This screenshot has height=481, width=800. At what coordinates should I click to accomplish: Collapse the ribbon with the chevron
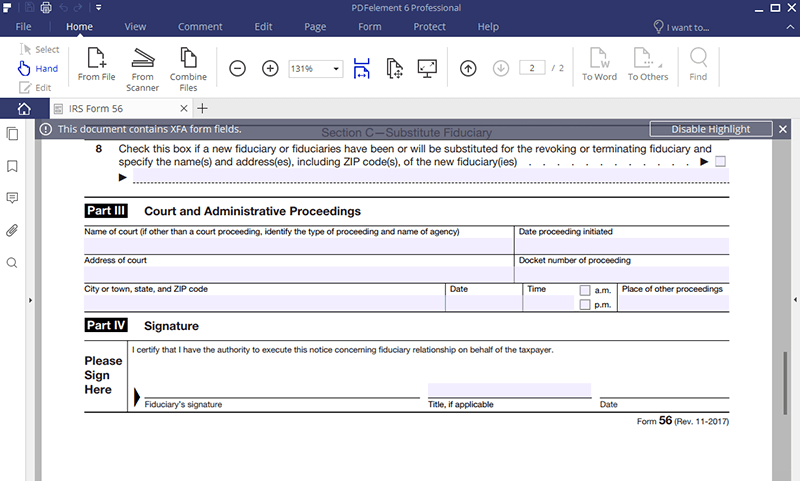(790, 27)
